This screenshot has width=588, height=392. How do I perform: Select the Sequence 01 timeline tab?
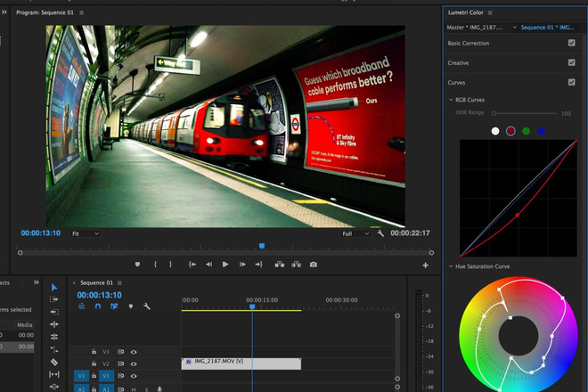96,282
